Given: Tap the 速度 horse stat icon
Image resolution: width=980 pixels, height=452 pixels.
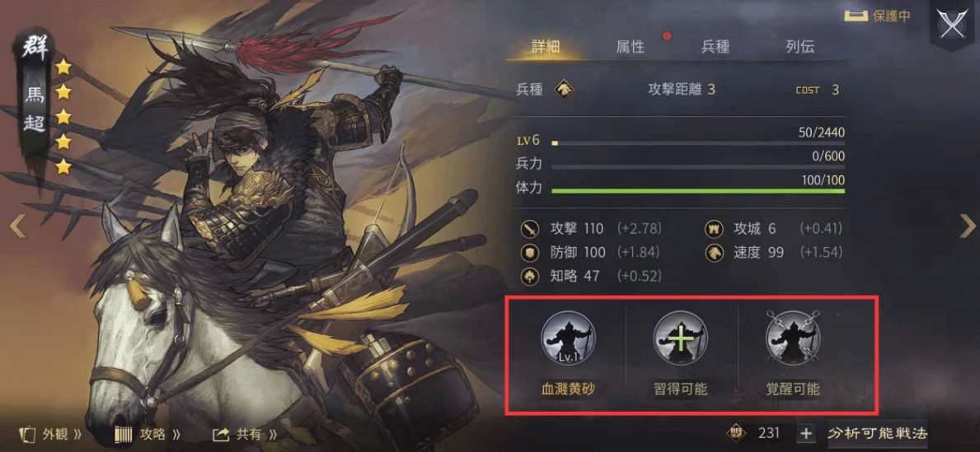Looking at the screenshot, I should pos(715,252).
